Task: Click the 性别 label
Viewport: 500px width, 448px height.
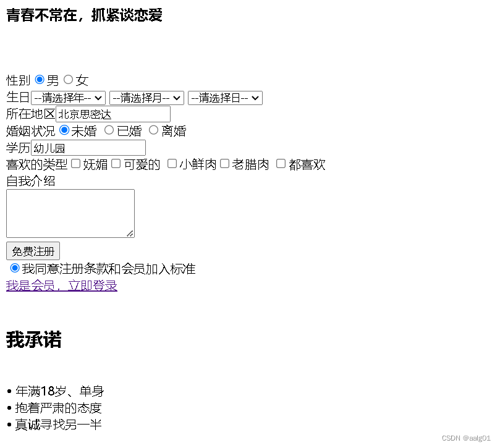Action: point(18,80)
